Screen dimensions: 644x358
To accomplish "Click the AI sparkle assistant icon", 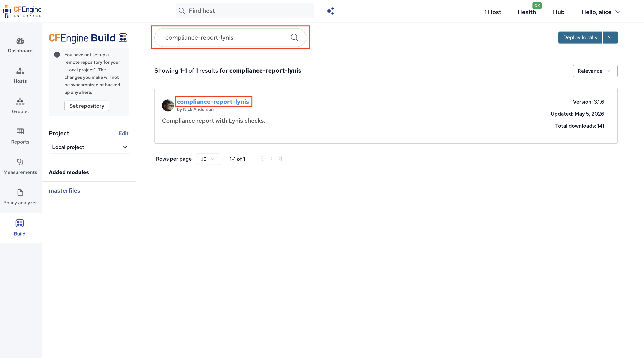I will coord(330,11).
